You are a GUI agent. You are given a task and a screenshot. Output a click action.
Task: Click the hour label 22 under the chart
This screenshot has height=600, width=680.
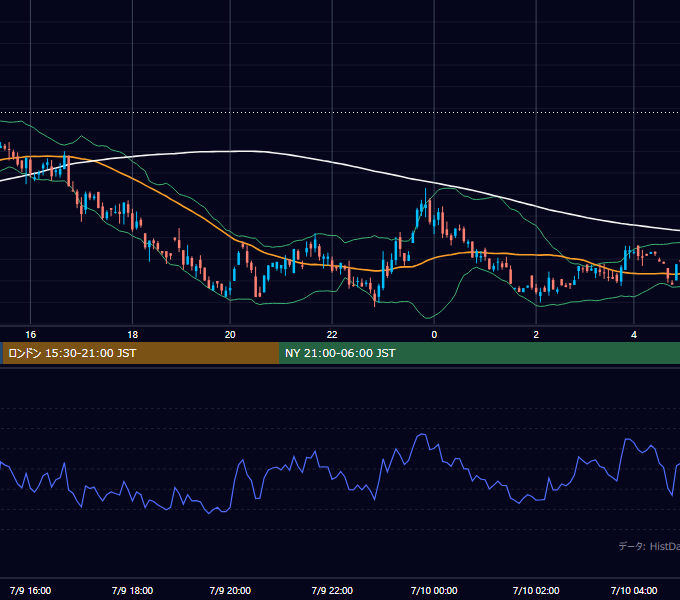point(332,335)
